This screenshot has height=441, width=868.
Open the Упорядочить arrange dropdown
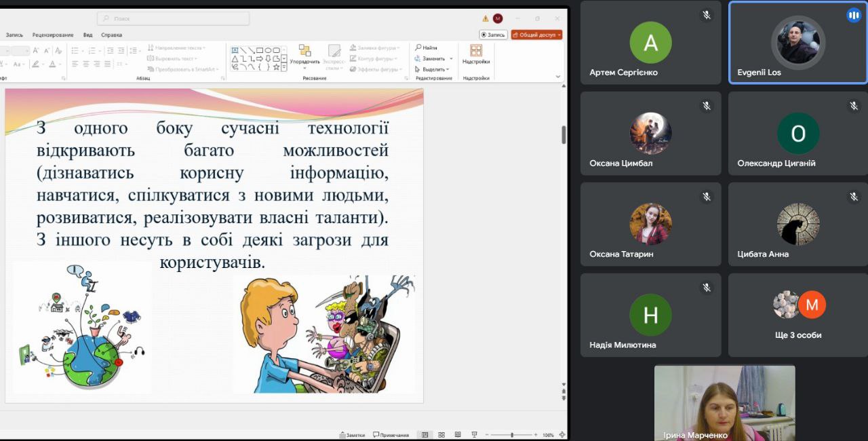tap(304, 56)
